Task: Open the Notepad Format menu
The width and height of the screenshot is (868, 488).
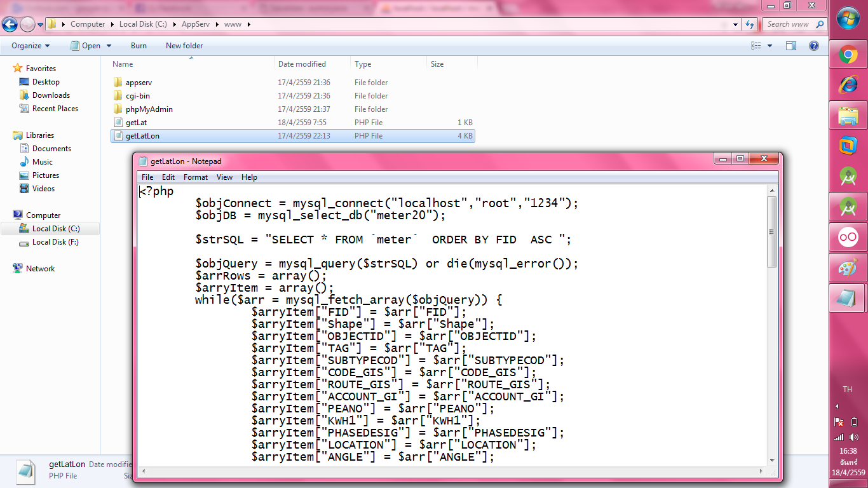Action: coord(196,177)
